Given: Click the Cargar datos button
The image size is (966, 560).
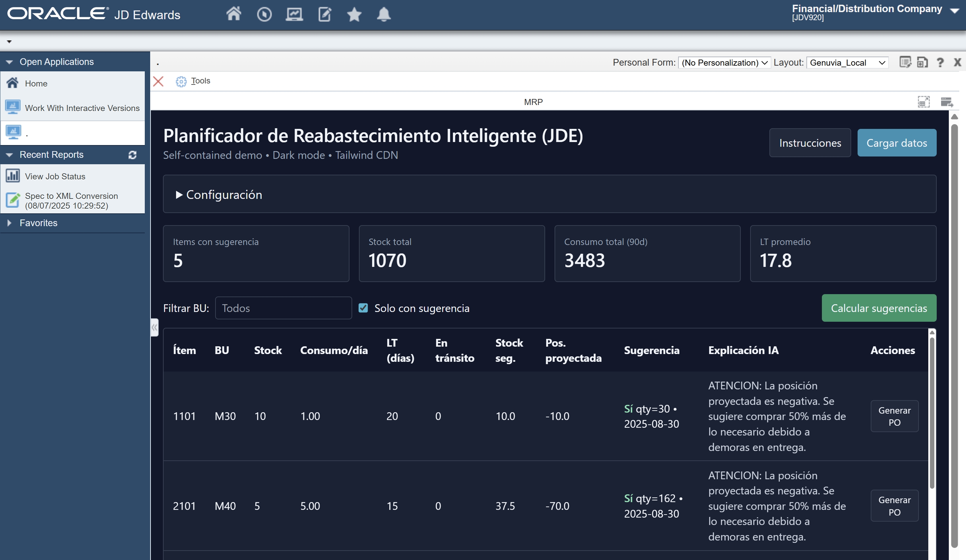Looking at the screenshot, I should tap(897, 142).
